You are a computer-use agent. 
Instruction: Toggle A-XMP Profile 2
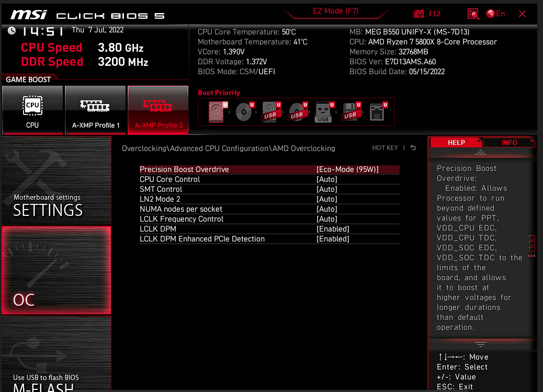pos(158,110)
